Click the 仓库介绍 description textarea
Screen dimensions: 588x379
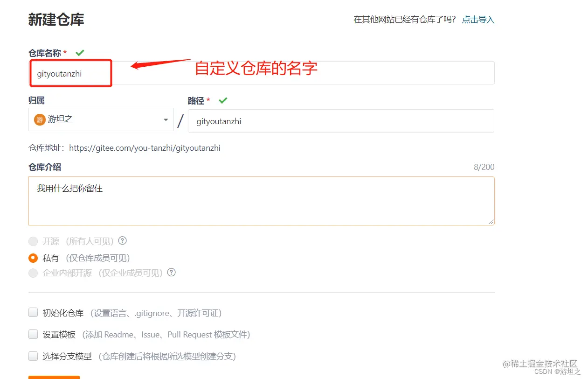click(261, 201)
